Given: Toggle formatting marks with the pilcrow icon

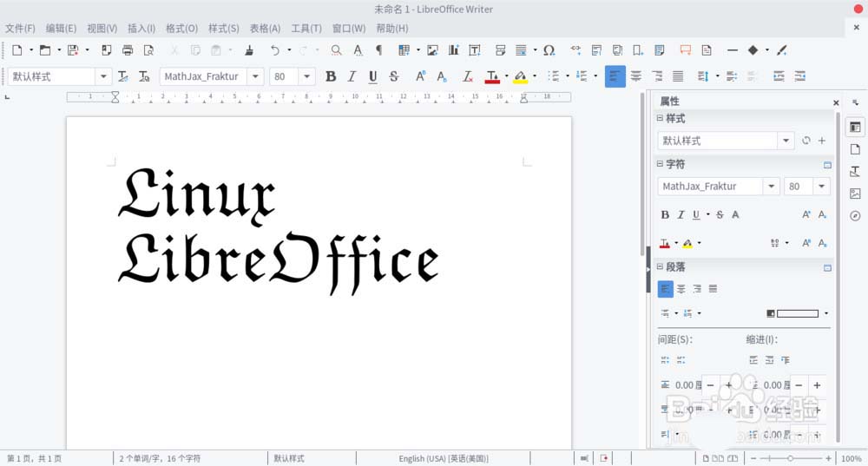Looking at the screenshot, I should [378, 50].
